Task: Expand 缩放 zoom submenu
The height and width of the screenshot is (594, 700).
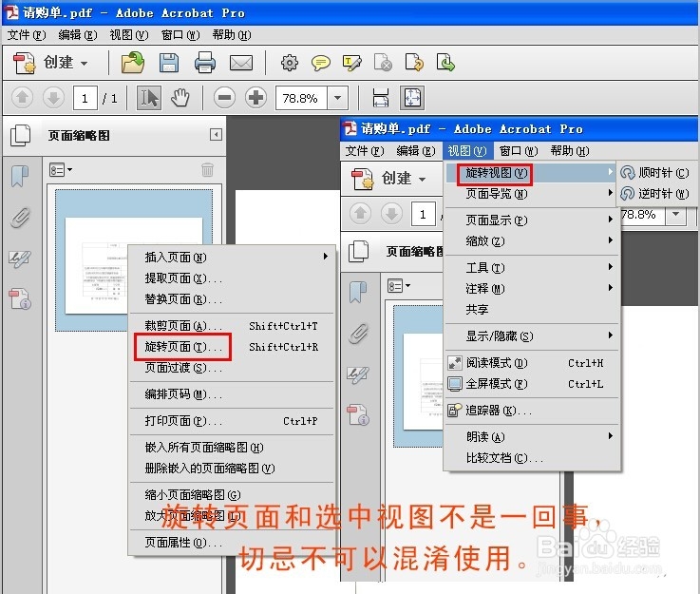Action: pyautogui.click(x=531, y=241)
